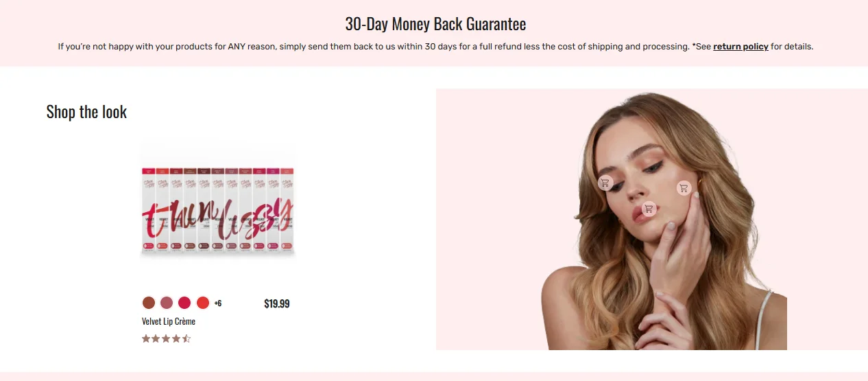
Task: Pick the bright red-orange shade swatch
Action: [203, 303]
